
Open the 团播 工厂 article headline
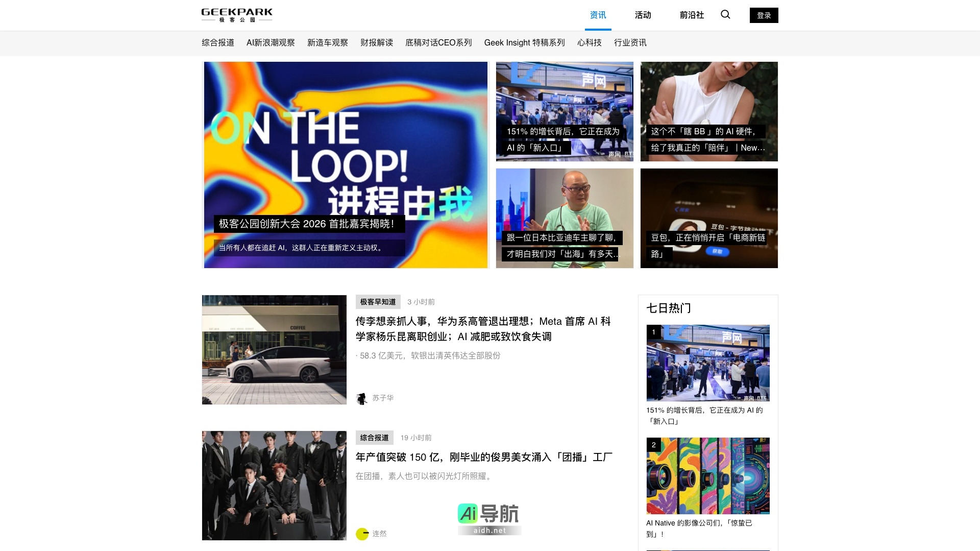coord(484,458)
